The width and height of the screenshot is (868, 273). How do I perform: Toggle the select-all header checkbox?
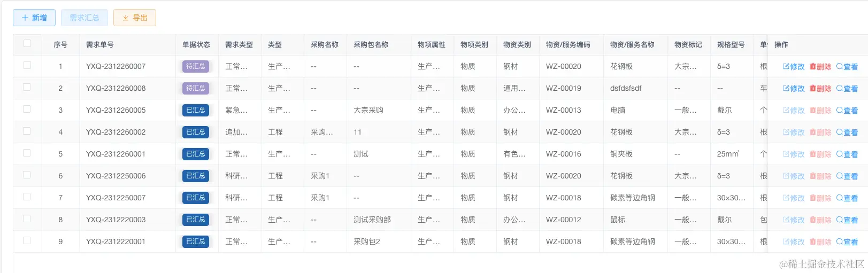[x=27, y=44]
